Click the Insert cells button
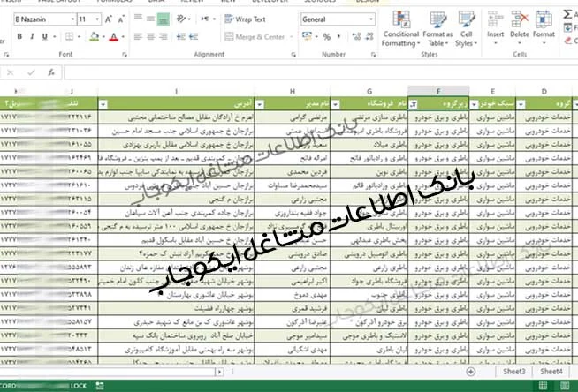 point(496,29)
